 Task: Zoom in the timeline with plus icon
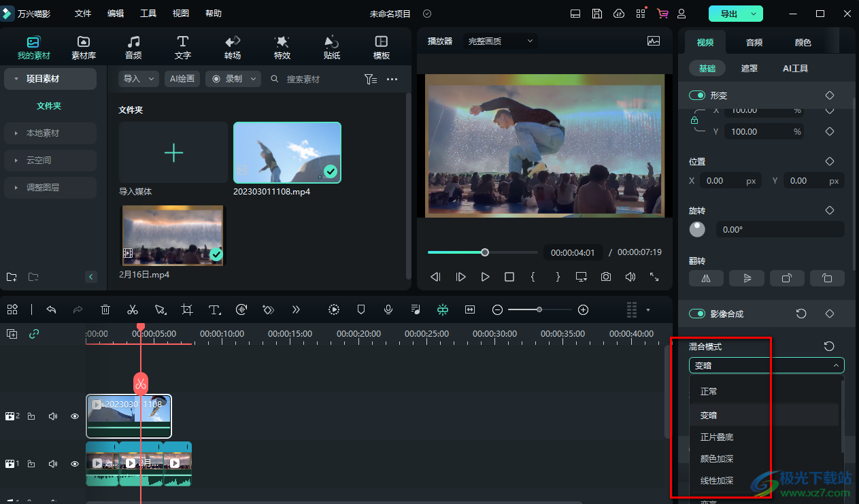click(583, 309)
